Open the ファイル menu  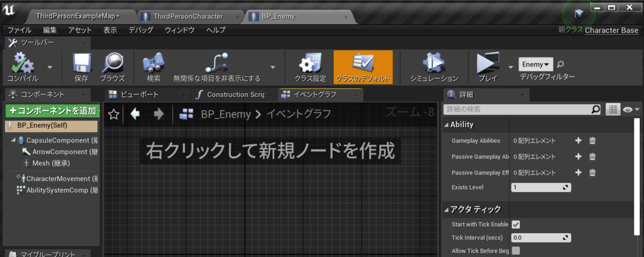pyautogui.click(x=19, y=30)
